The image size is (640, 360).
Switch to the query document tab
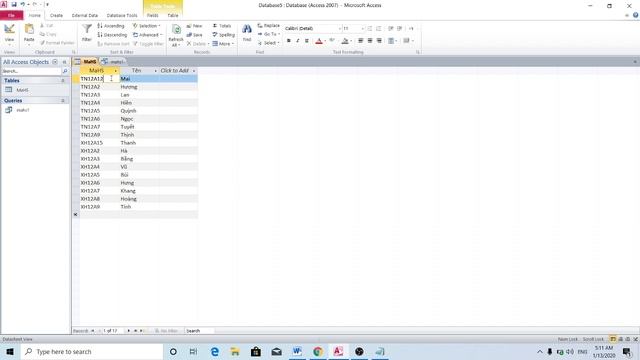(x=113, y=62)
